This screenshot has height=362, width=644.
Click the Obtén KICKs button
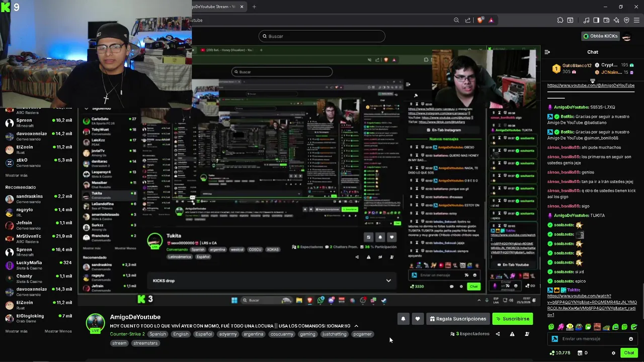[600, 36]
